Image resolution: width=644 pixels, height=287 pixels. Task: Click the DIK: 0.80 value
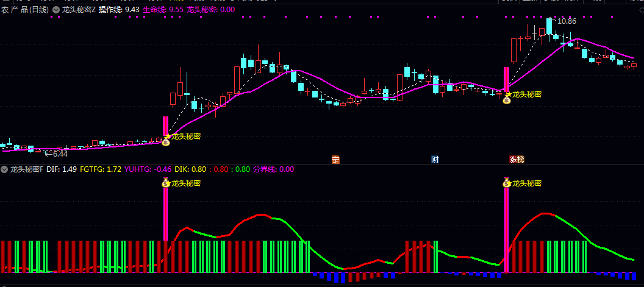tap(190, 169)
